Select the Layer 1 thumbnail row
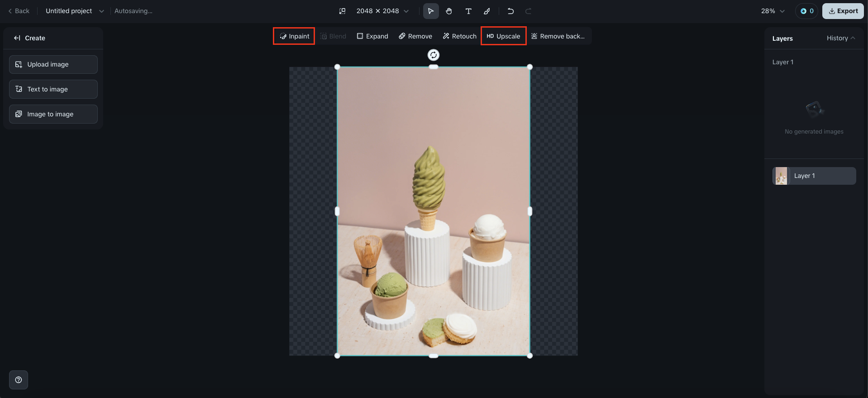The width and height of the screenshot is (868, 398). (x=814, y=176)
